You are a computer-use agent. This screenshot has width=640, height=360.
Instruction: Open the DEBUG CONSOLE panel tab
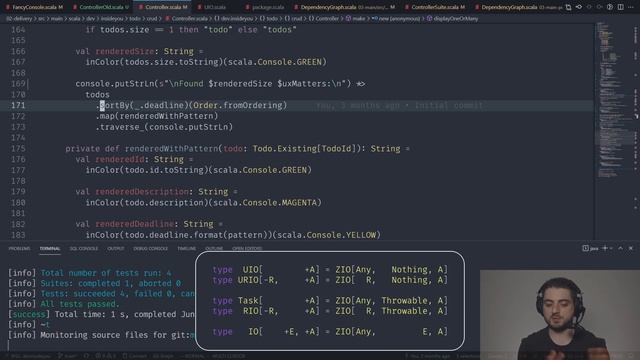(150, 248)
